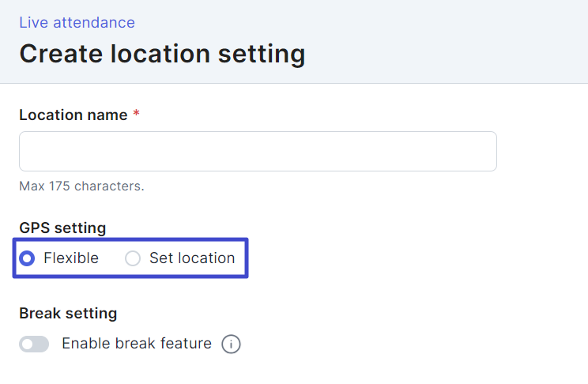Go back to Live attendance

[77, 22]
